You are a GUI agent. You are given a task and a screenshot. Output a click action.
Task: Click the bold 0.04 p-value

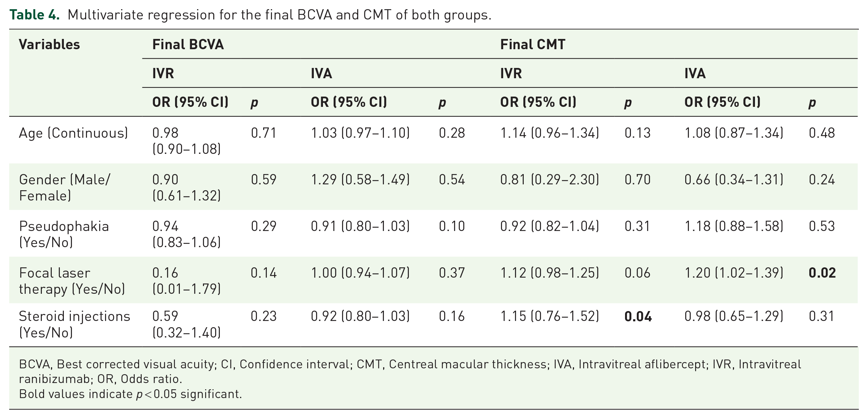pyautogui.click(x=638, y=317)
